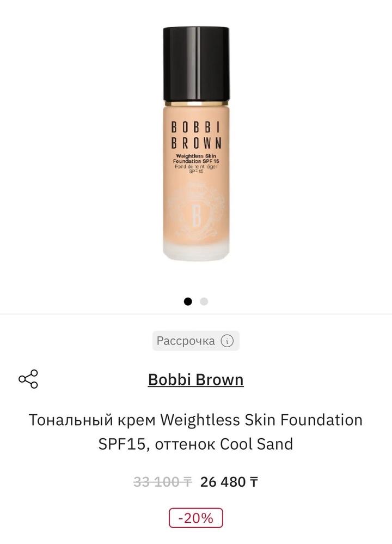Open the info icon beside Рассрочка
392x544 pixels.
coord(227,341)
